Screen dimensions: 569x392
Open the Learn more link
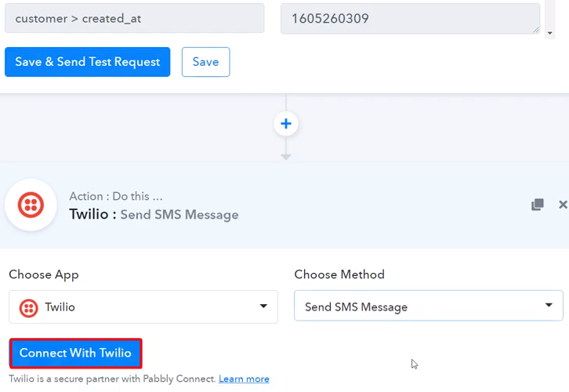point(244,379)
